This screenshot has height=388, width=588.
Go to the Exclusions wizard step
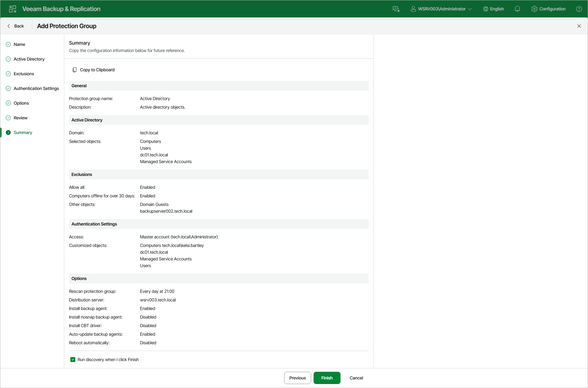[x=24, y=74]
